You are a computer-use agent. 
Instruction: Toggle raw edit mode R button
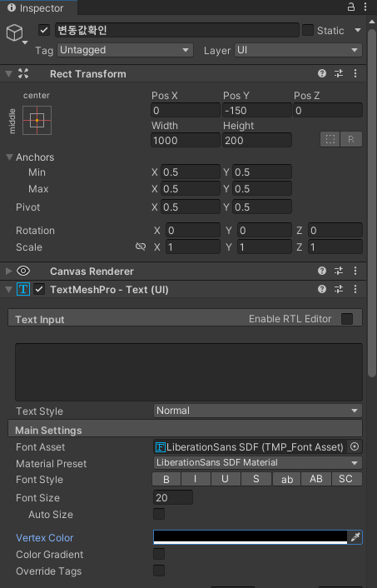click(350, 139)
